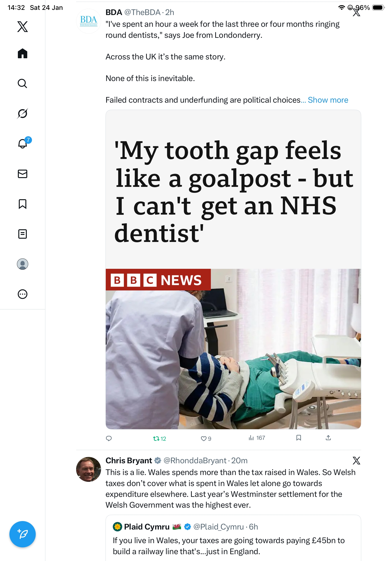Open the Search magnifier in sidebar
Screen dimensions: 392x561
[23, 83]
